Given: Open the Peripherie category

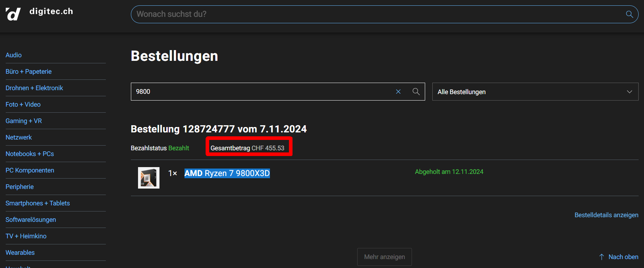Looking at the screenshot, I should (20, 187).
